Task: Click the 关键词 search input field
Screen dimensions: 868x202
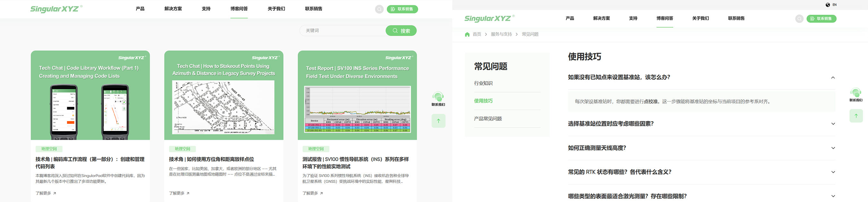Action: (342, 31)
